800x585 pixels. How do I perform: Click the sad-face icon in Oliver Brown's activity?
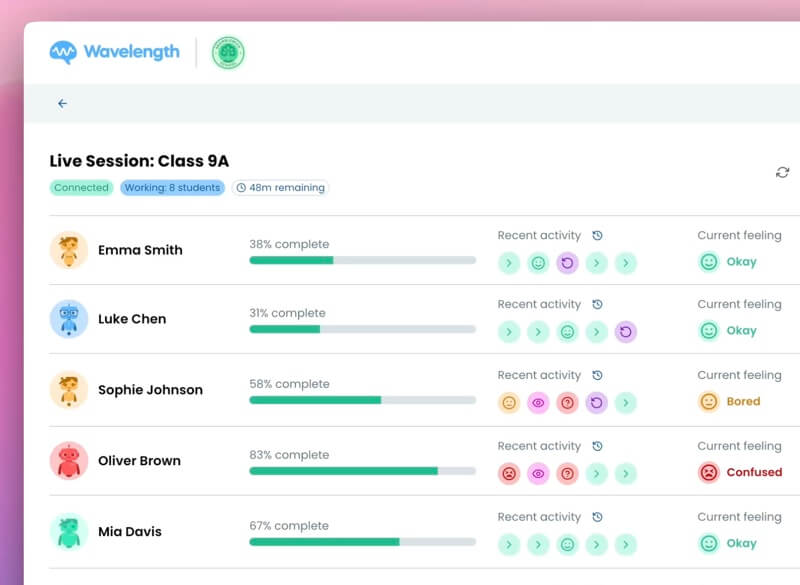point(509,473)
